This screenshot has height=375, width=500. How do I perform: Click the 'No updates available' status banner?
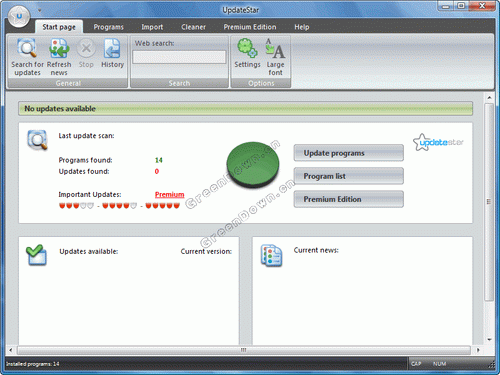(x=245, y=109)
